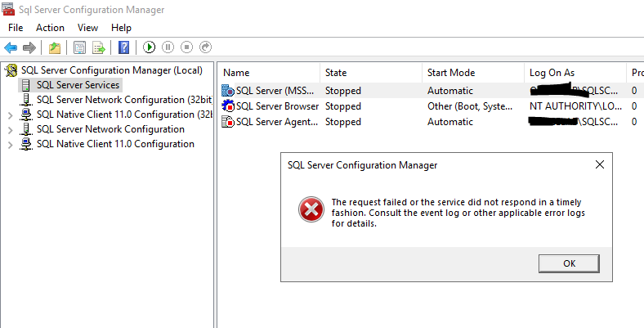Open the Action menu
Viewport: 644px width, 328px height.
[50, 28]
